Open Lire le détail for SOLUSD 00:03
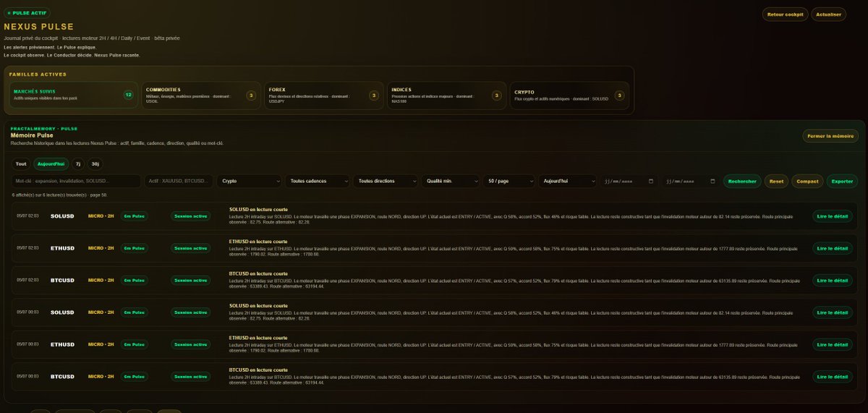This screenshot has width=868, height=413. (833, 312)
